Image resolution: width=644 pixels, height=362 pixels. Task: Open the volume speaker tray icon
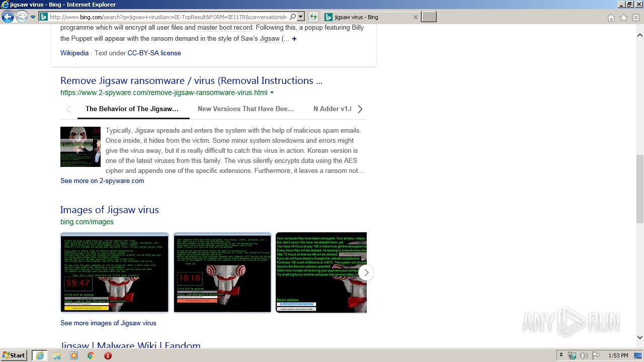coord(584,355)
